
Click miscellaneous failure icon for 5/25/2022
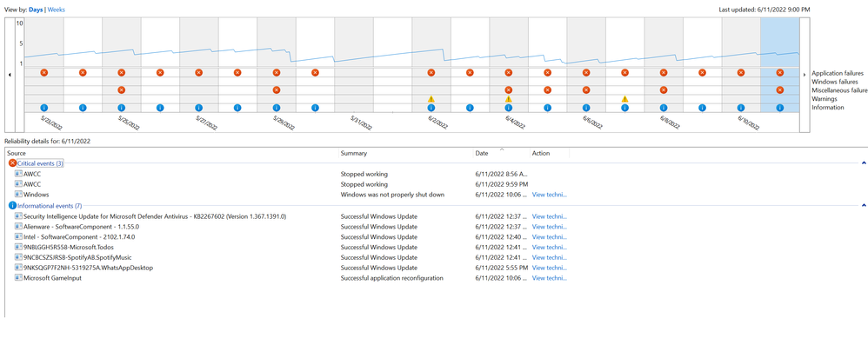(x=121, y=89)
